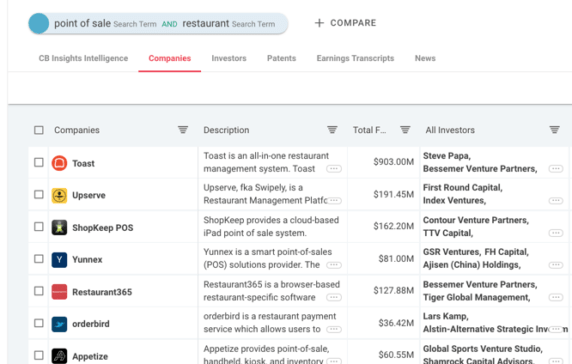This screenshot has height=364, width=572.
Task: Open orderbird company name link
Action: 90,324
